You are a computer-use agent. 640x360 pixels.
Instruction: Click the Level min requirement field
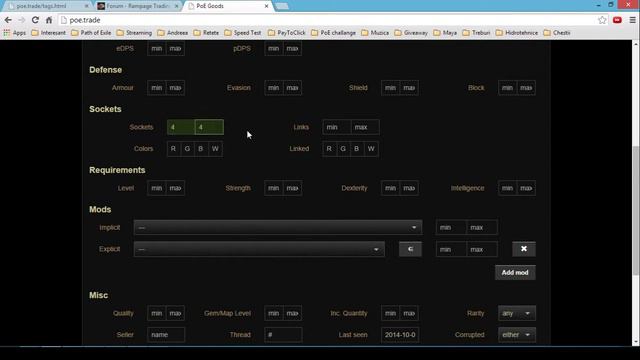click(157, 188)
